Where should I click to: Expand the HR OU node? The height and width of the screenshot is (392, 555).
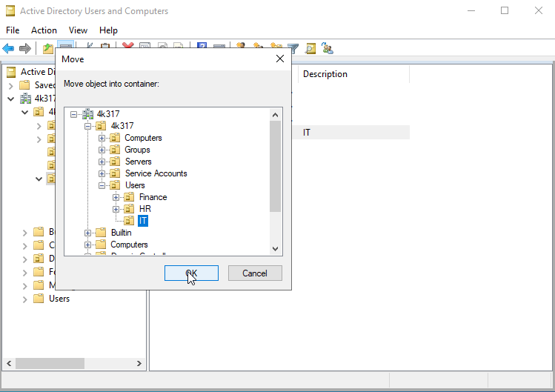tap(116, 209)
